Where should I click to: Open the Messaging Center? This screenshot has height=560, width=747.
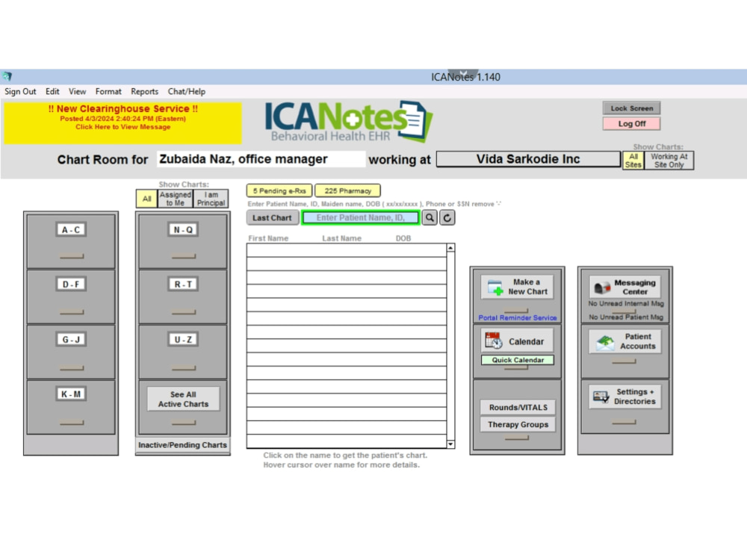625,287
